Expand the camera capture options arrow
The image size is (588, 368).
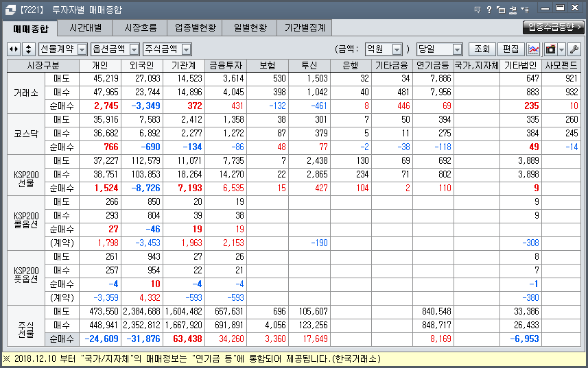point(561,49)
